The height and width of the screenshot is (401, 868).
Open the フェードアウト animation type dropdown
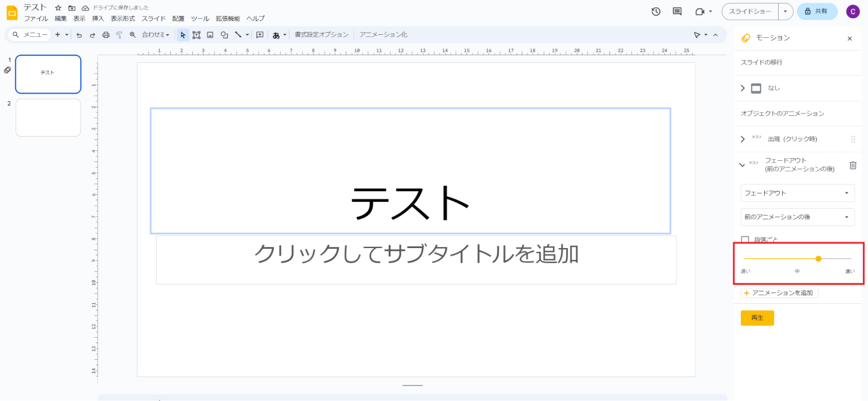(797, 193)
